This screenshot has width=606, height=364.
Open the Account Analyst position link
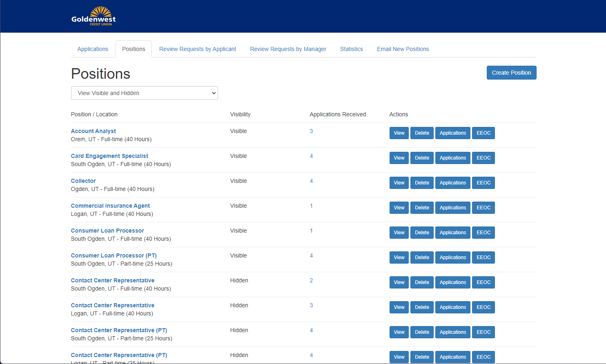[x=94, y=131]
